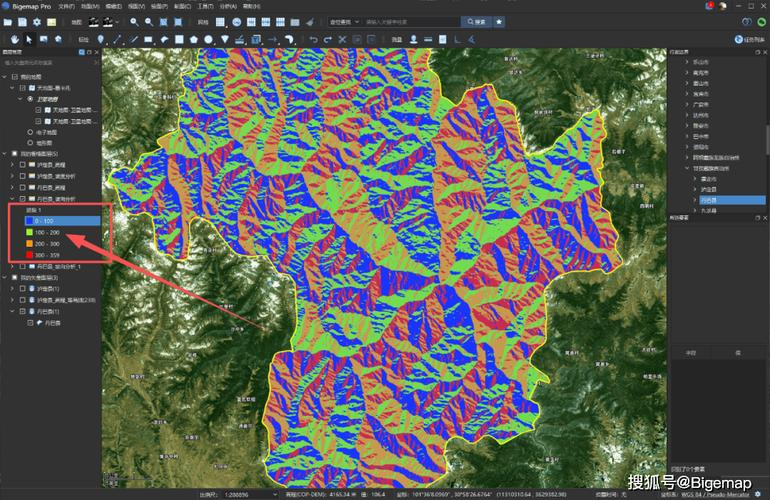Click the 搜索 search button
The width and height of the screenshot is (770, 500).
tap(474, 21)
